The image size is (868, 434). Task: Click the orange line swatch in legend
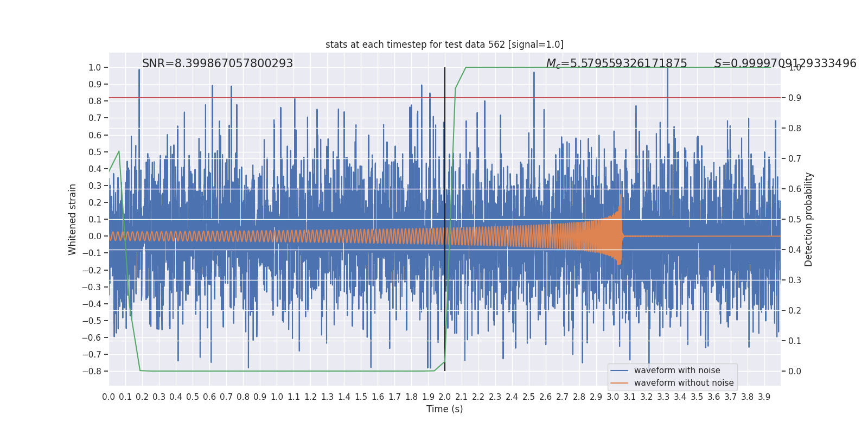pyautogui.click(x=620, y=383)
